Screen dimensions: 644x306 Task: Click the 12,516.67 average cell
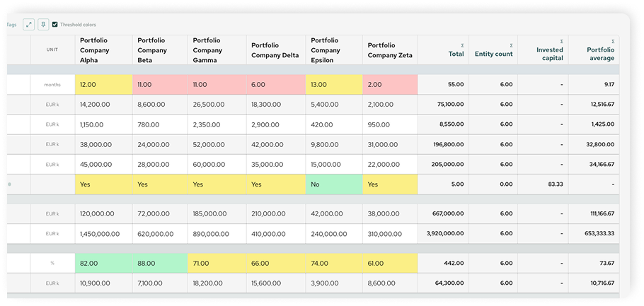pos(594,105)
